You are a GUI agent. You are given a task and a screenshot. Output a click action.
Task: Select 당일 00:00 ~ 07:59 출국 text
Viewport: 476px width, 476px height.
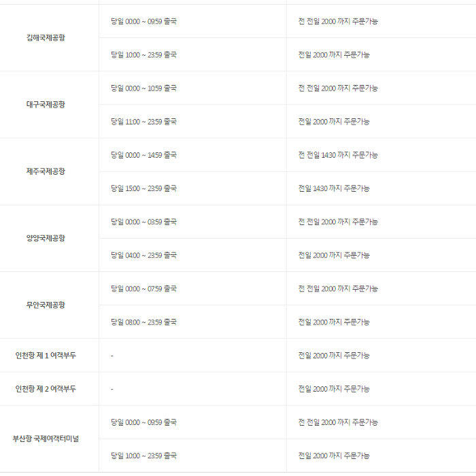click(143, 288)
